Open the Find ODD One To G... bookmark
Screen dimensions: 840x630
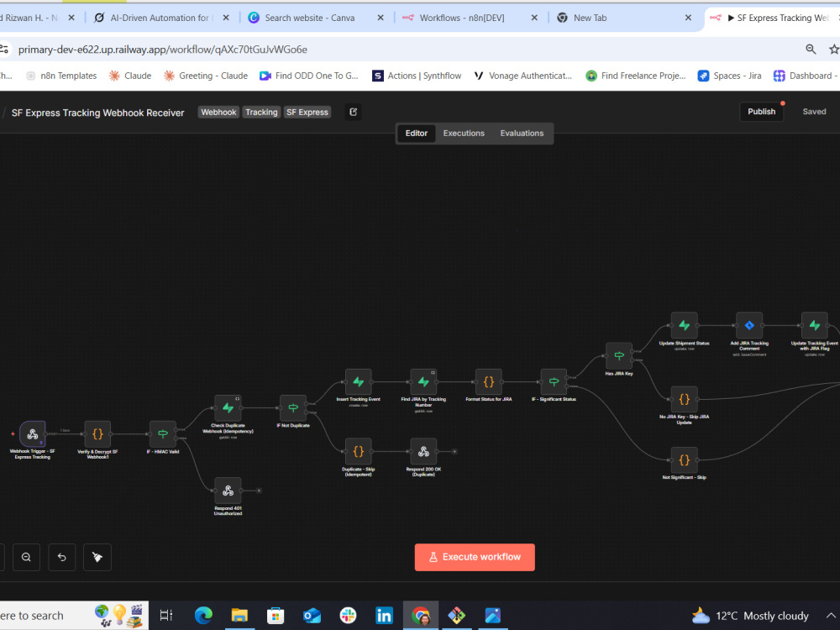[309, 76]
